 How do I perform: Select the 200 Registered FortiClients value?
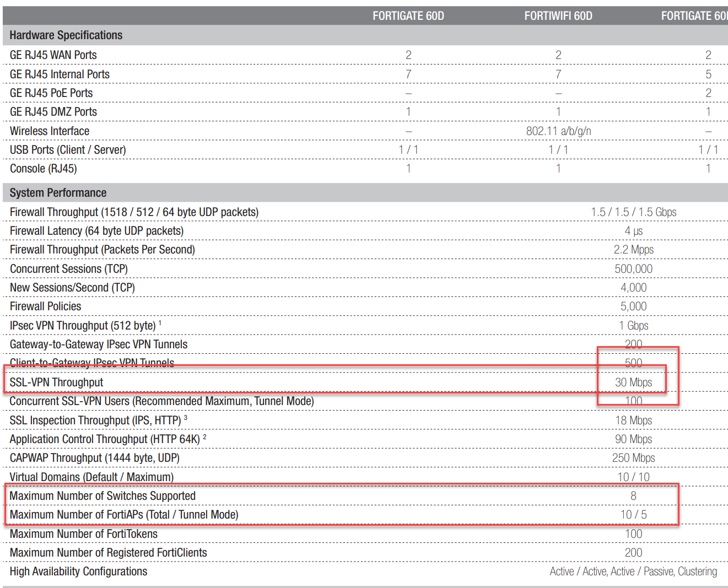(x=634, y=553)
